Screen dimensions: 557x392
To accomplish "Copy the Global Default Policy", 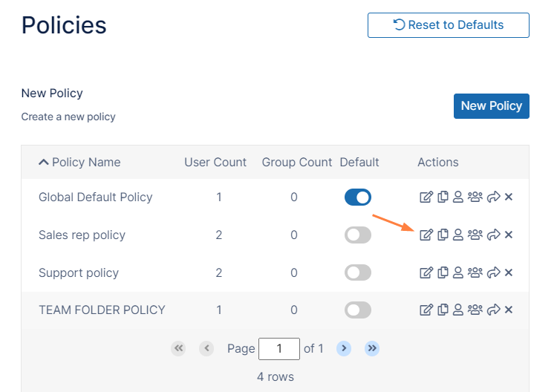I will 443,197.
